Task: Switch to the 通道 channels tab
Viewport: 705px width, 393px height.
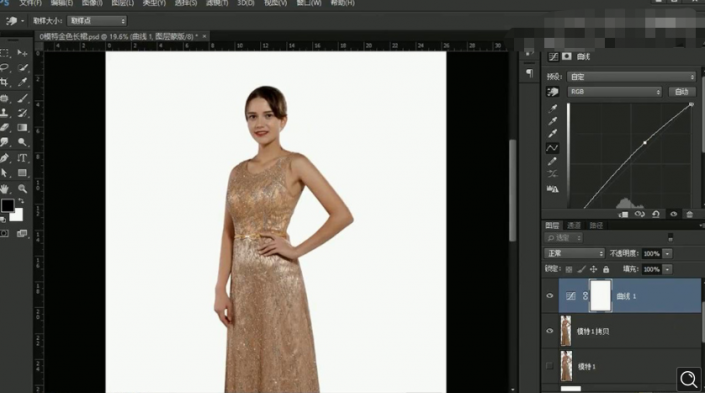Action: (574, 226)
